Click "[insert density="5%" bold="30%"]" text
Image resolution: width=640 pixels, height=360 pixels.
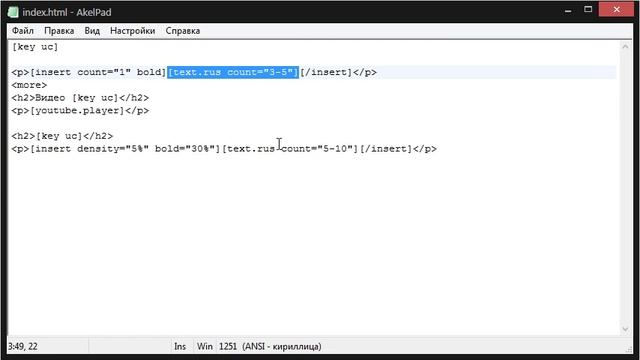tap(125, 149)
